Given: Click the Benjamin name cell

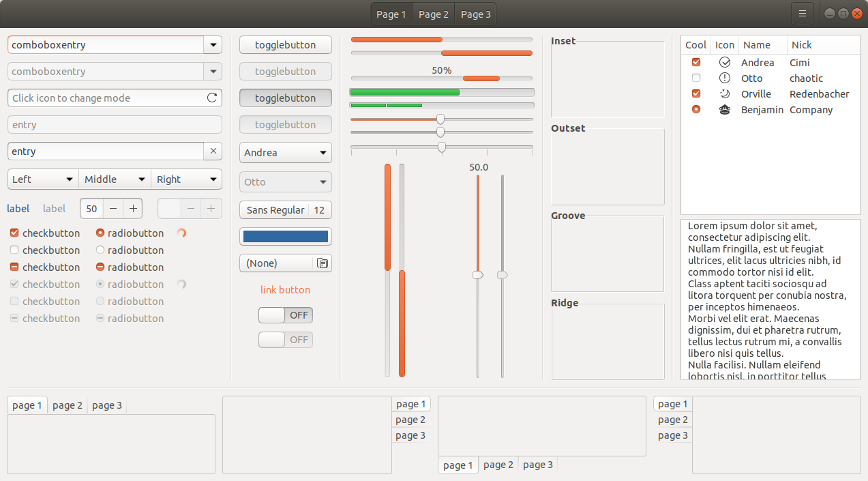Looking at the screenshot, I should [762, 110].
